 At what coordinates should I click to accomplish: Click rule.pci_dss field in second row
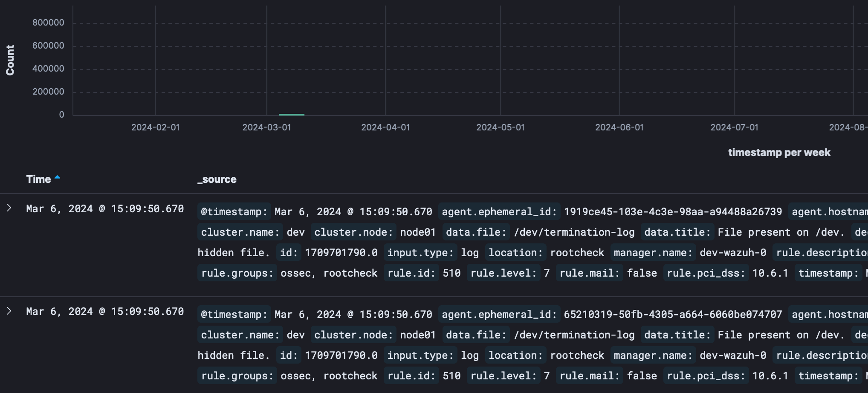coord(706,376)
